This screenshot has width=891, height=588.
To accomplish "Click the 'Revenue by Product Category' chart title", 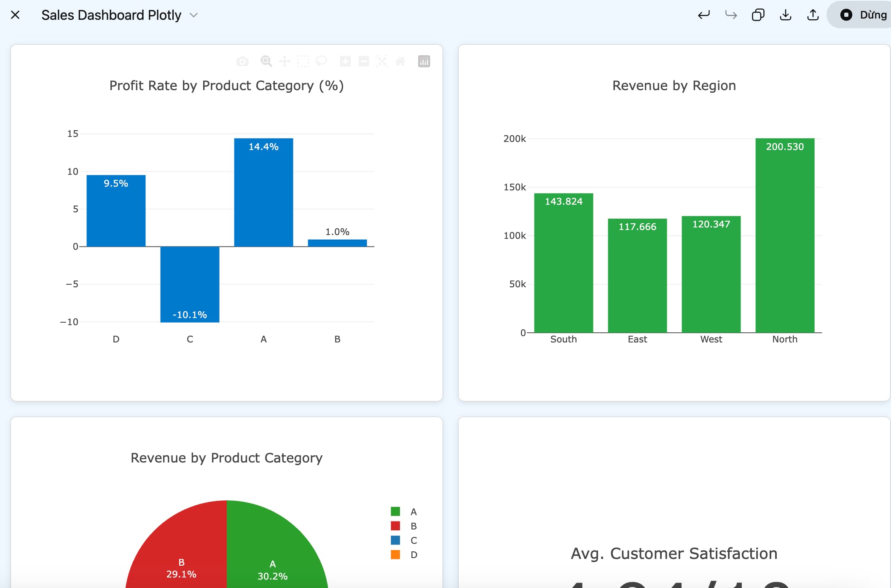I will click(x=227, y=458).
